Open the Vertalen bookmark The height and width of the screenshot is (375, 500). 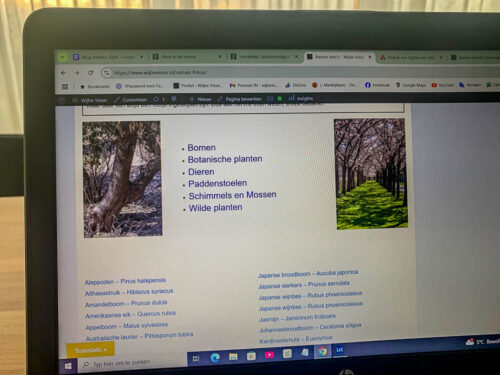tap(470, 85)
